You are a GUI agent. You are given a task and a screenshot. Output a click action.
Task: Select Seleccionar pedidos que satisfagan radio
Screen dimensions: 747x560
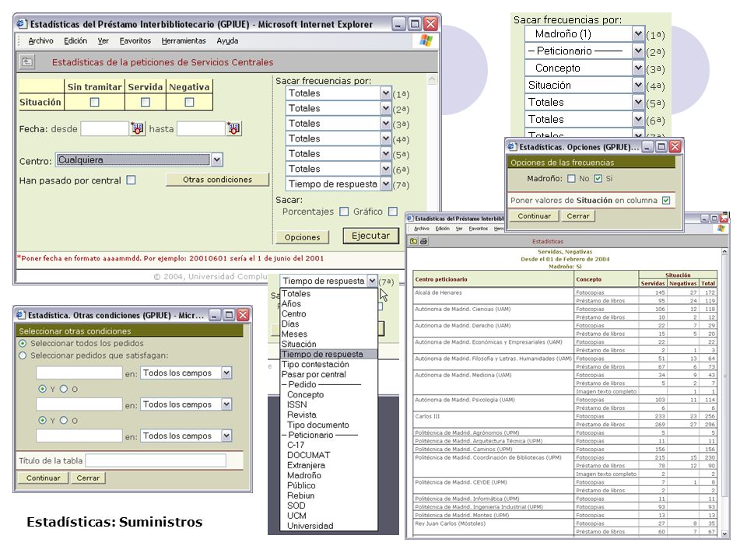pos(23,355)
